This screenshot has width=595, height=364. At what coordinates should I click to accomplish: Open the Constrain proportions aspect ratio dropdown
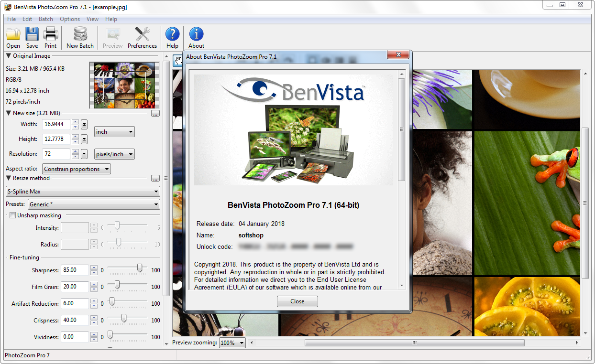click(77, 169)
